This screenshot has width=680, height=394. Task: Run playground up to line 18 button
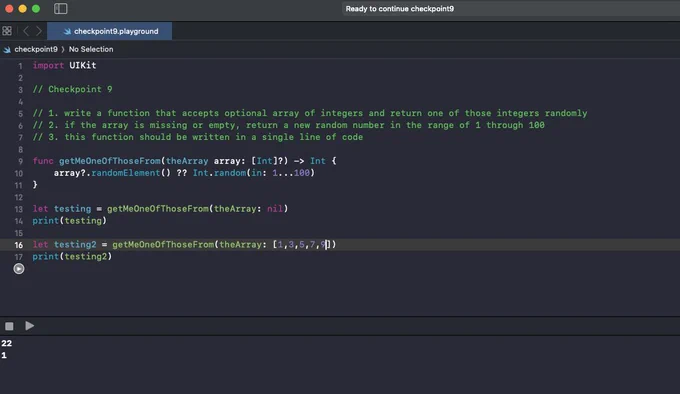coord(19,269)
